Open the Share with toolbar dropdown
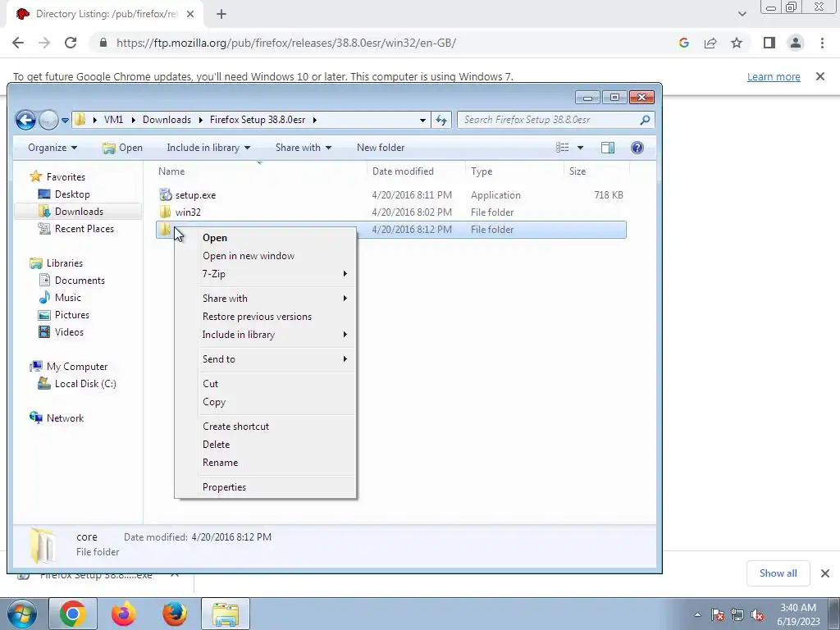 pos(304,148)
